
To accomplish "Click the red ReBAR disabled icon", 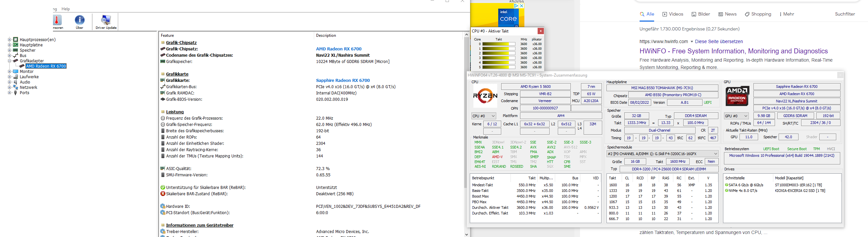I will click(x=163, y=194).
